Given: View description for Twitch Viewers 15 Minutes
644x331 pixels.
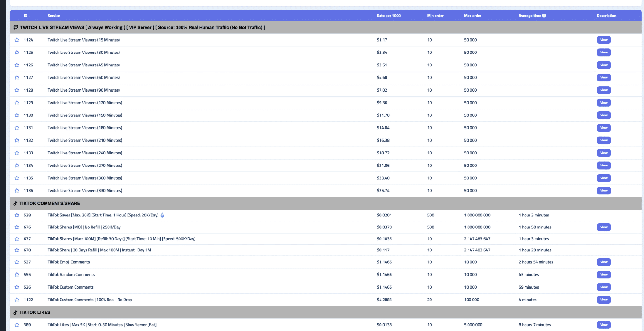Looking at the screenshot, I should (x=603, y=40).
